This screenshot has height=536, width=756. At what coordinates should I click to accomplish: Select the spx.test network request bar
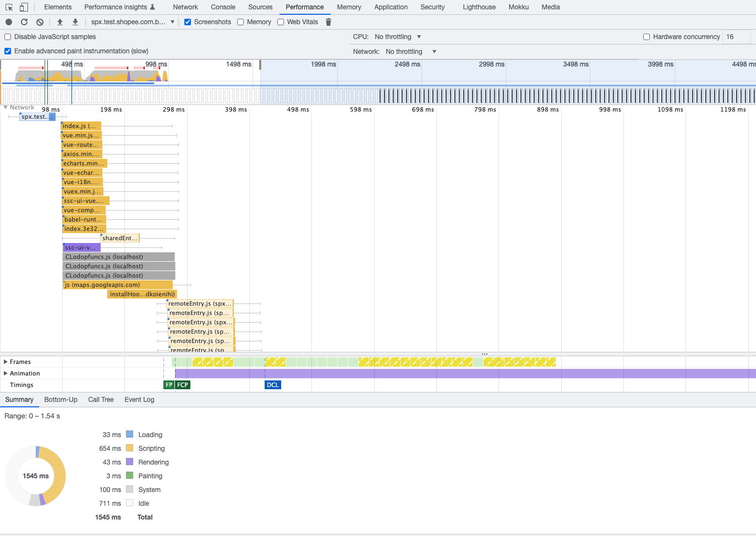coord(37,117)
